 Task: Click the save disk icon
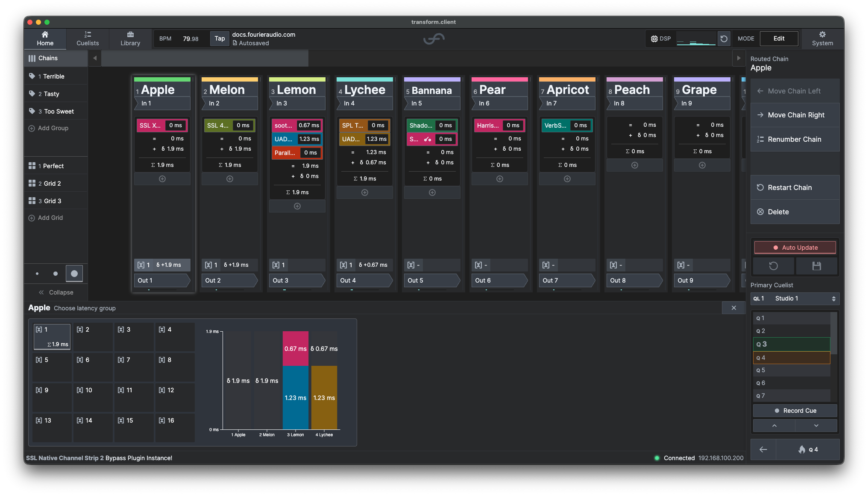(x=816, y=266)
